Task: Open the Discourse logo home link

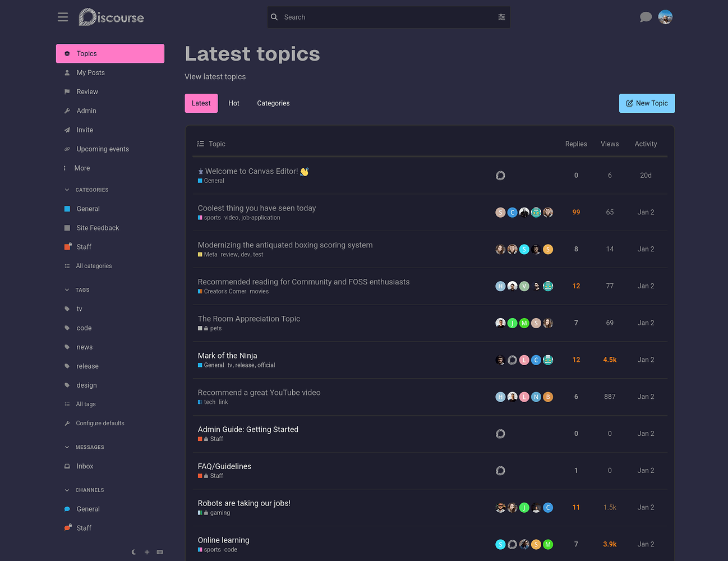Action: pyautogui.click(x=112, y=17)
